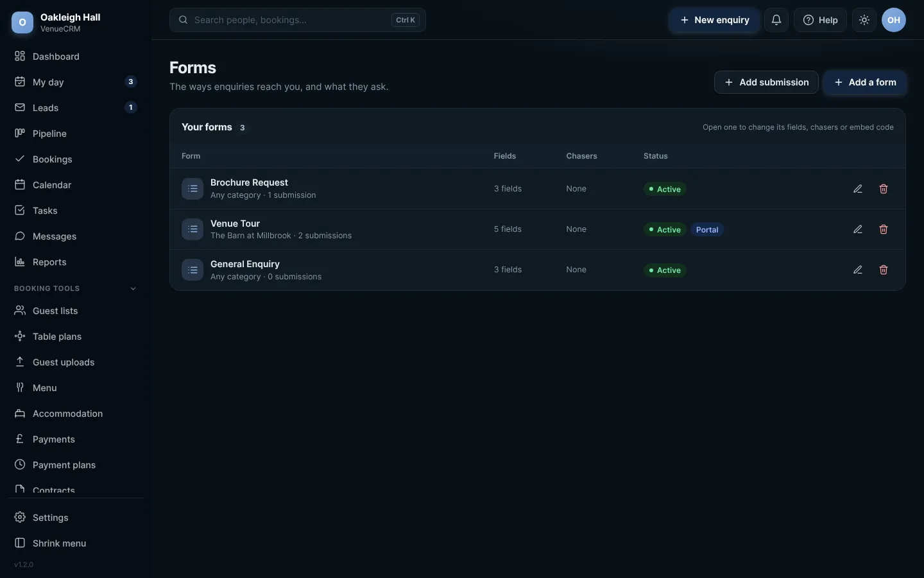The image size is (924, 578).
Task: Click Add a form
Action: (865, 82)
